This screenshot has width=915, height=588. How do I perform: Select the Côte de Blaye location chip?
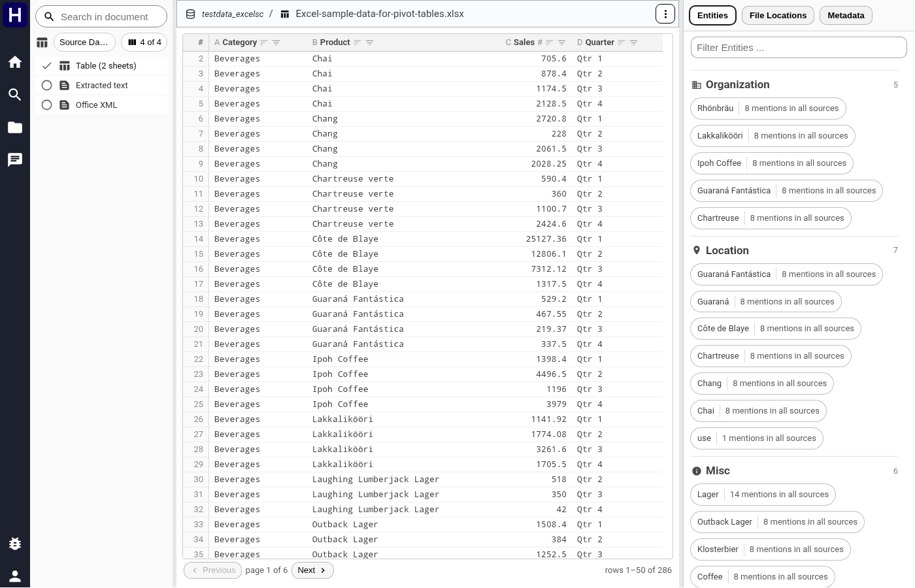click(x=776, y=329)
